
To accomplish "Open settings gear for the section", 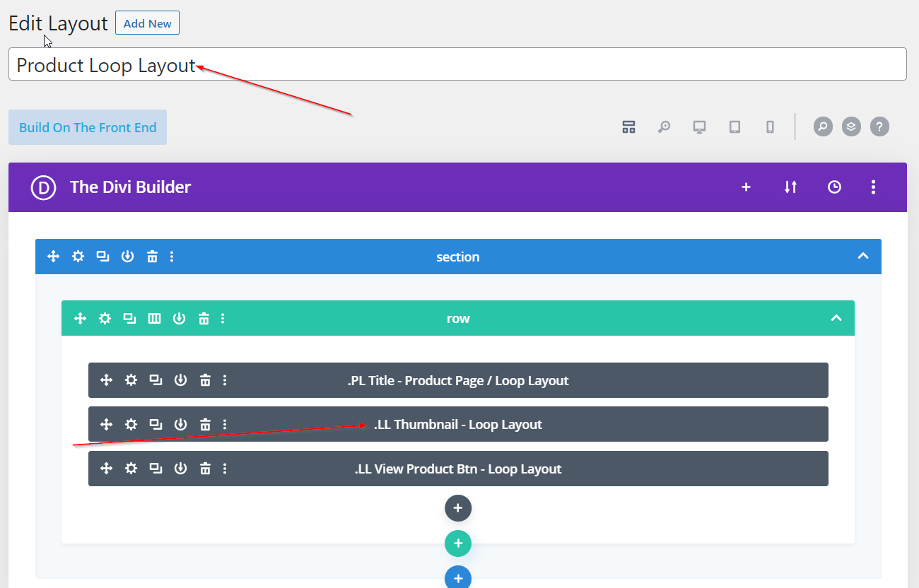I will tap(78, 257).
